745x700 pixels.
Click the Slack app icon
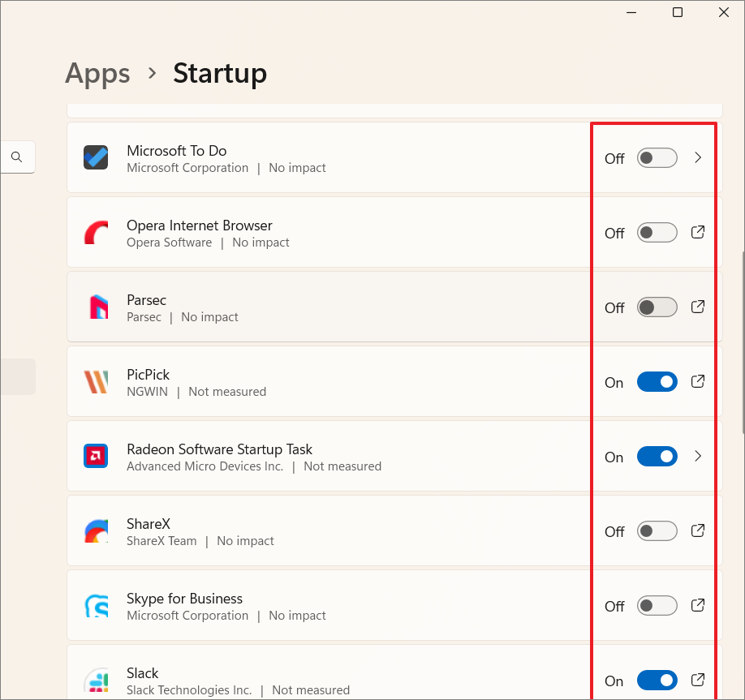[96, 680]
